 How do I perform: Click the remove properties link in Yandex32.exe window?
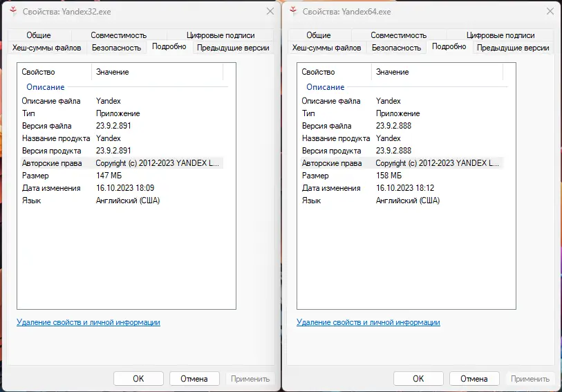click(88, 322)
